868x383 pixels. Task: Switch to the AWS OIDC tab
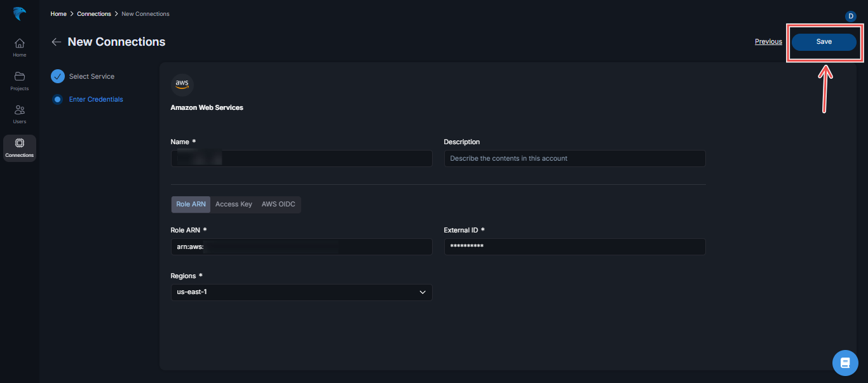[x=278, y=205]
